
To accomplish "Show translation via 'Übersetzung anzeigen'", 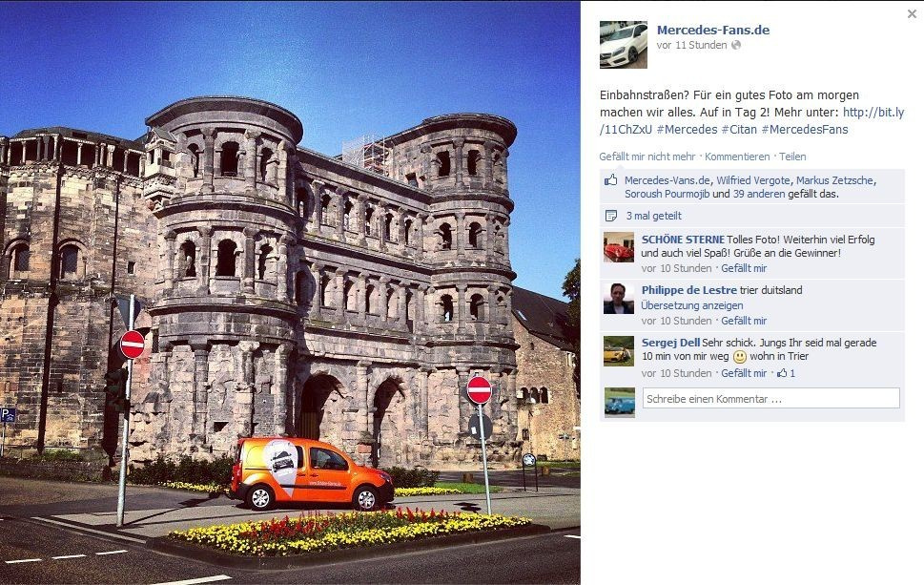I will [692, 305].
